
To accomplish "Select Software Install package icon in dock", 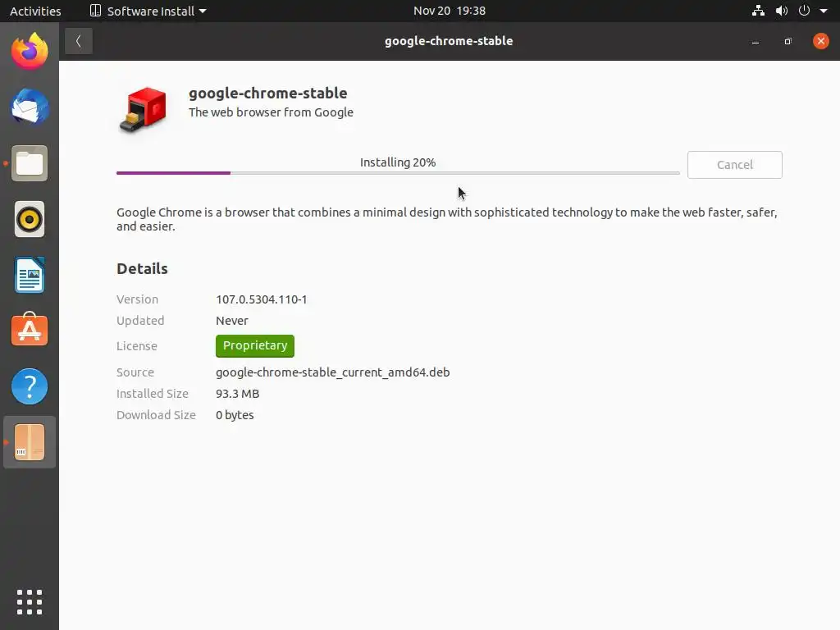I will [30, 442].
